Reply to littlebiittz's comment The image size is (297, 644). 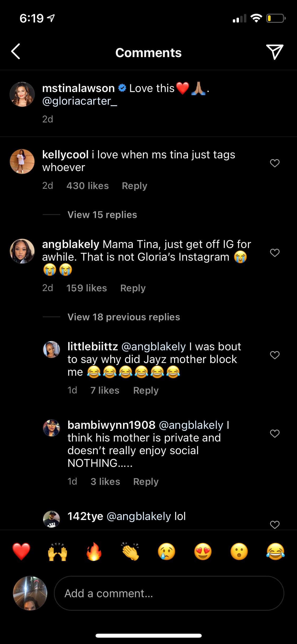pos(146,390)
